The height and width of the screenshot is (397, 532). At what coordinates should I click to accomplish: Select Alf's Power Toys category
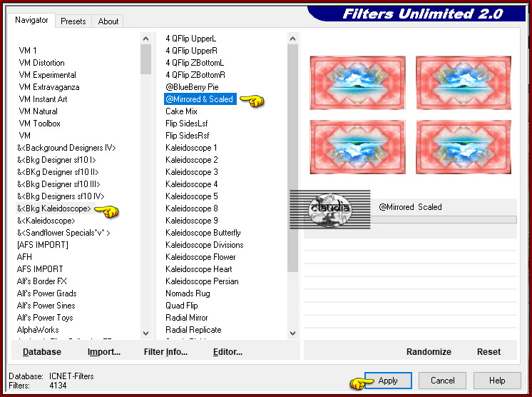45,318
